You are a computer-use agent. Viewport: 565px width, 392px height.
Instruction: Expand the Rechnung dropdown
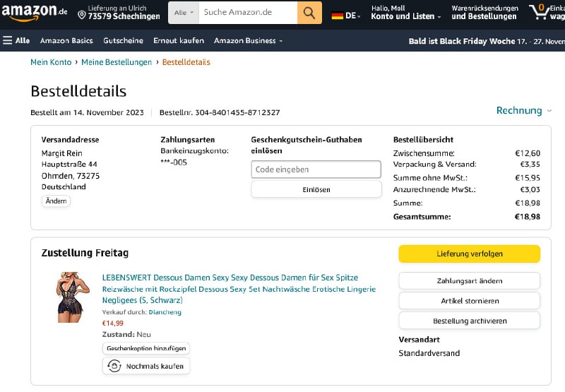524,111
